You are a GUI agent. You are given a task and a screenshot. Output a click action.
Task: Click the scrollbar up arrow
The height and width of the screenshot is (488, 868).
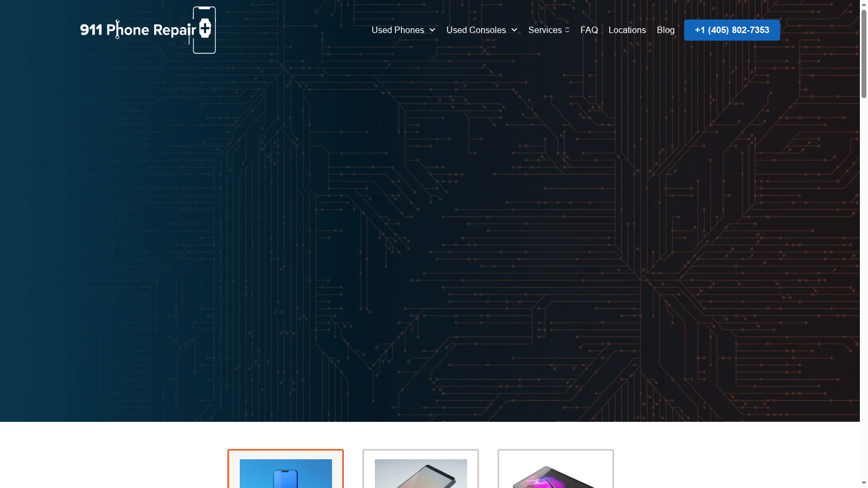tap(864, 4)
